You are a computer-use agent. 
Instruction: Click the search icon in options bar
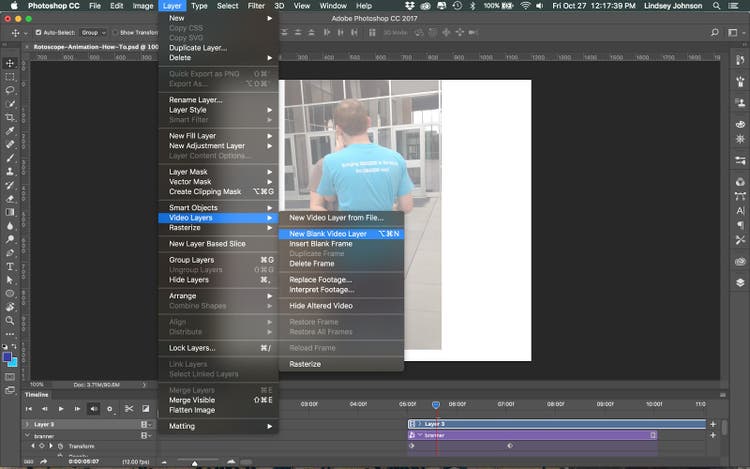[x=714, y=33]
